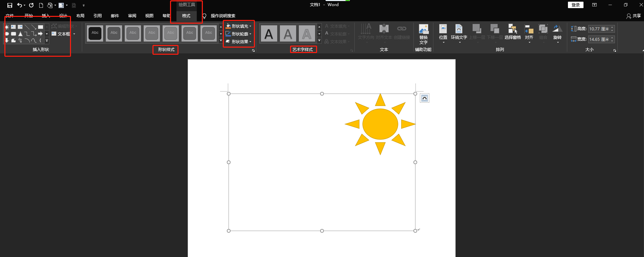
Task: Apply the first black A WordArt style
Action: 269,34
